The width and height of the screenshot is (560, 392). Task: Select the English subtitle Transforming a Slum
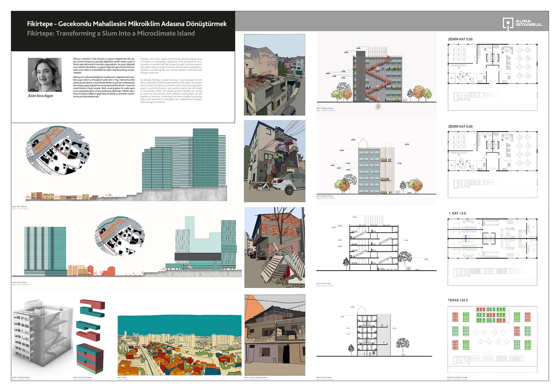pos(111,33)
